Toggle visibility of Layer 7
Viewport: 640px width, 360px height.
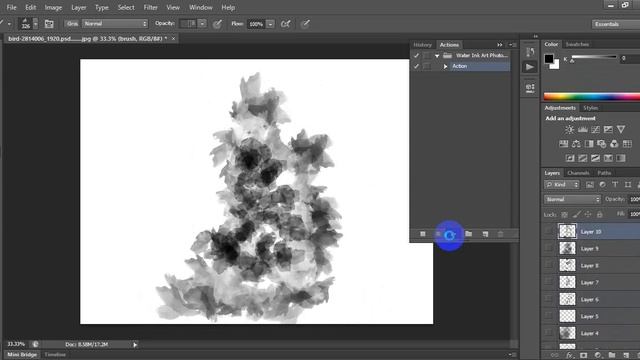(548, 282)
